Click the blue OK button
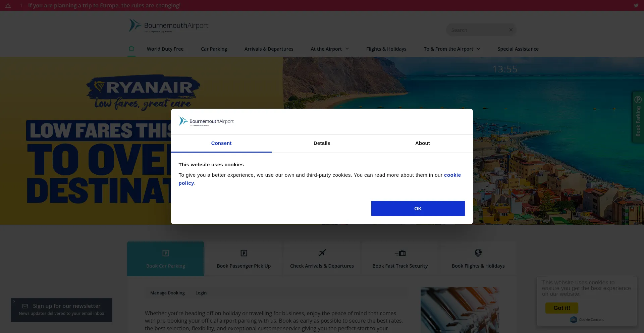644x333 pixels. pyautogui.click(x=418, y=208)
